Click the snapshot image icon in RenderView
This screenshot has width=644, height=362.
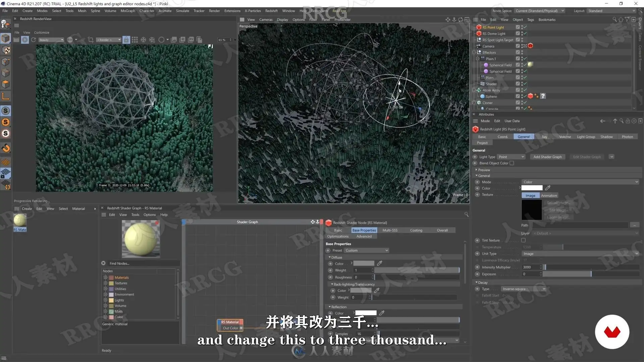click(174, 40)
